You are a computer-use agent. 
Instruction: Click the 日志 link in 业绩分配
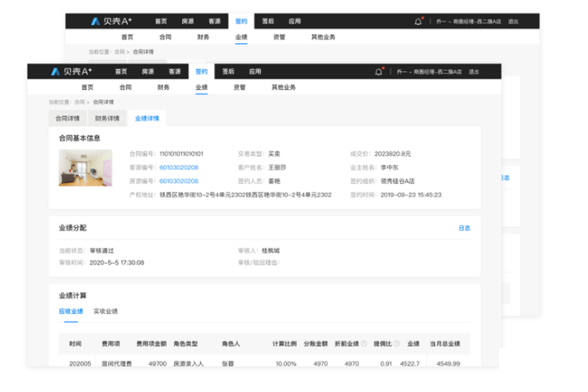465,228
